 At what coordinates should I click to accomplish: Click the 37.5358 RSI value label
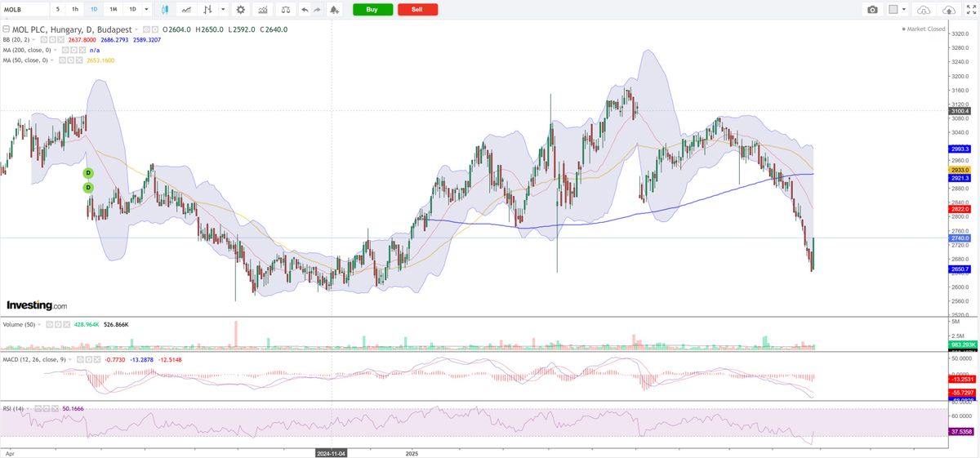pos(960,431)
